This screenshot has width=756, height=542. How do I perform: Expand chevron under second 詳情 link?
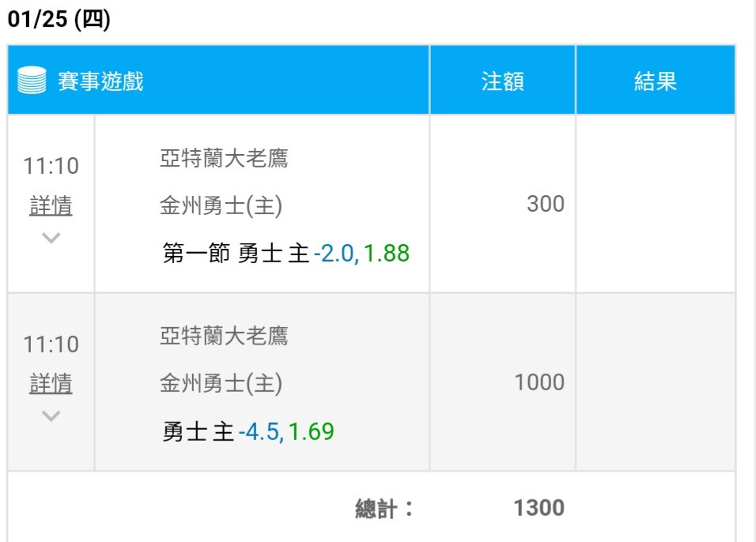pos(51,416)
